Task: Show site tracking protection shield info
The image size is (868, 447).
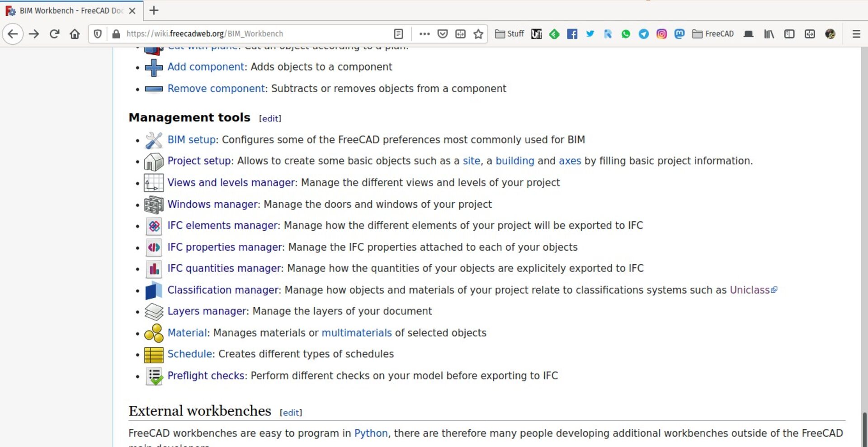Action: point(98,34)
